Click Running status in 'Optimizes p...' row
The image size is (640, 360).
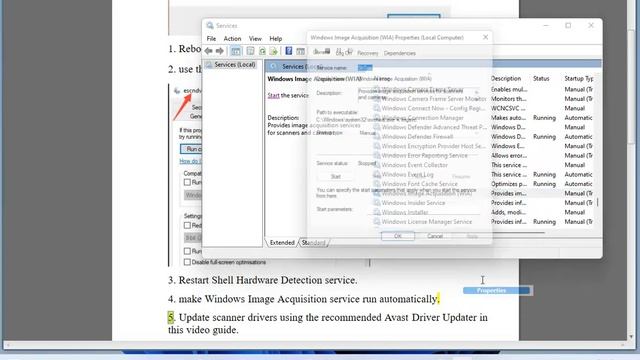[x=544, y=184]
